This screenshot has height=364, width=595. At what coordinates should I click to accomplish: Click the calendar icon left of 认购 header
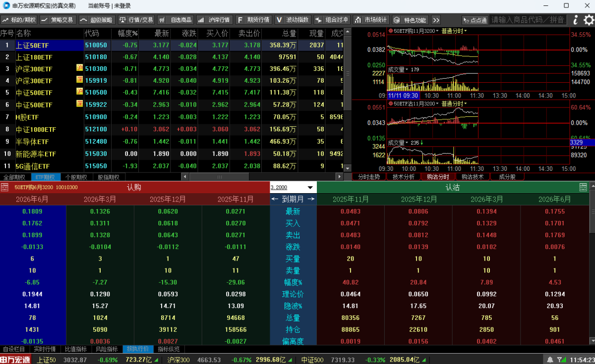[x=4, y=187]
